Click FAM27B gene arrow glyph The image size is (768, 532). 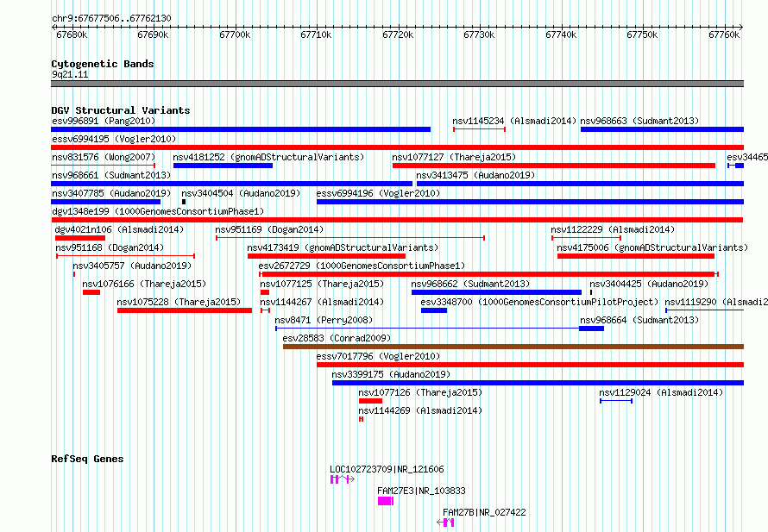tap(446, 523)
